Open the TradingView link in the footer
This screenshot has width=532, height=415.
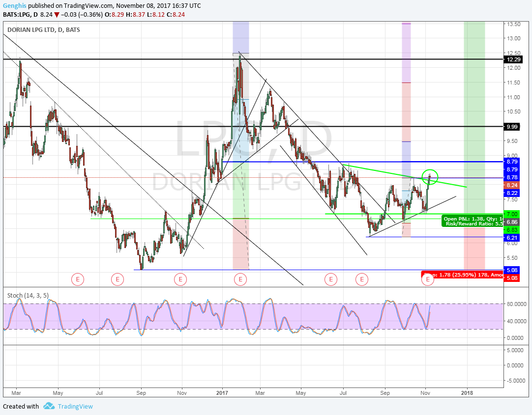pos(75,406)
